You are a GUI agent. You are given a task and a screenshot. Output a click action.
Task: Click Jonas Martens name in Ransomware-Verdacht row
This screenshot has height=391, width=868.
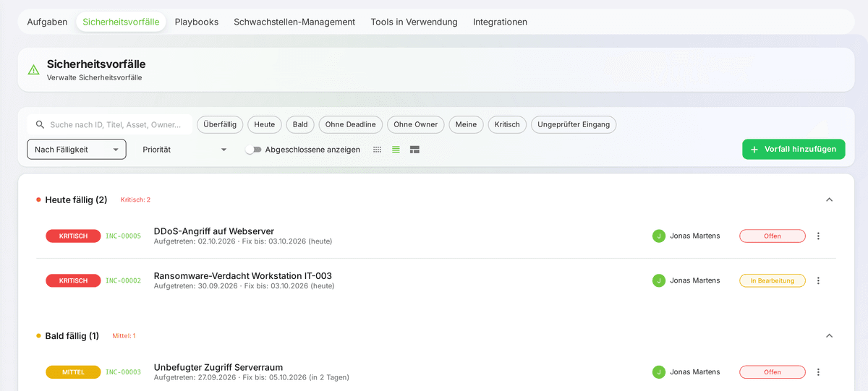coord(695,280)
